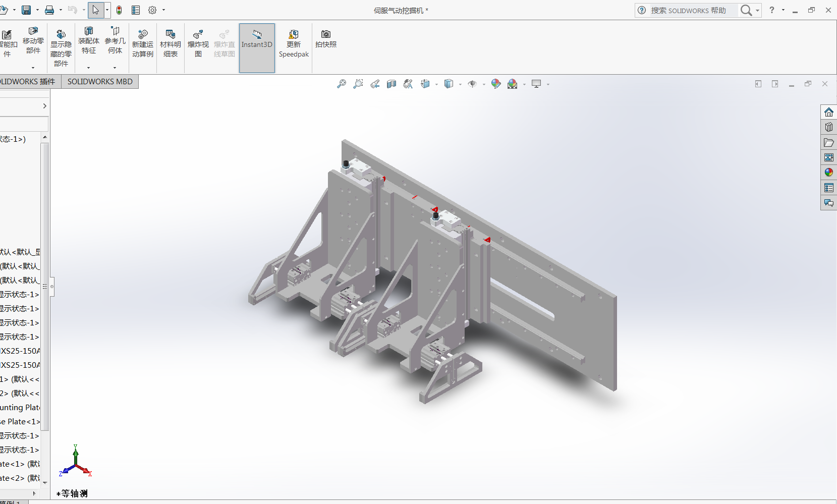Expand the Reference Geometry (参考几何体) dropdown

(x=115, y=68)
